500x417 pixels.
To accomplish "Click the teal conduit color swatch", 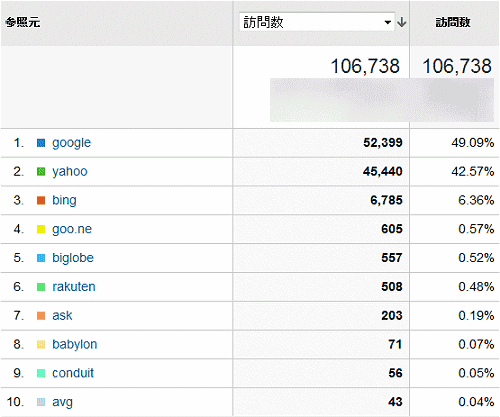I will point(41,373).
